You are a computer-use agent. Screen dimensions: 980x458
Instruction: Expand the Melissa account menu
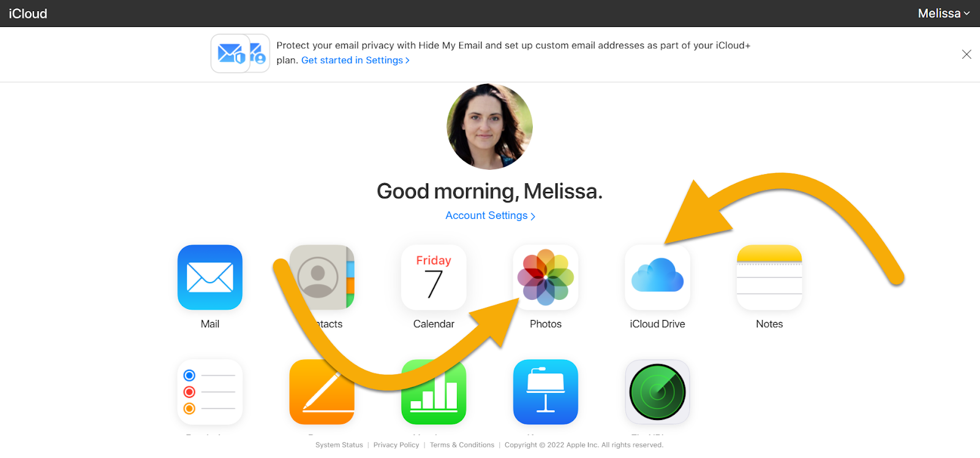click(x=944, y=13)
